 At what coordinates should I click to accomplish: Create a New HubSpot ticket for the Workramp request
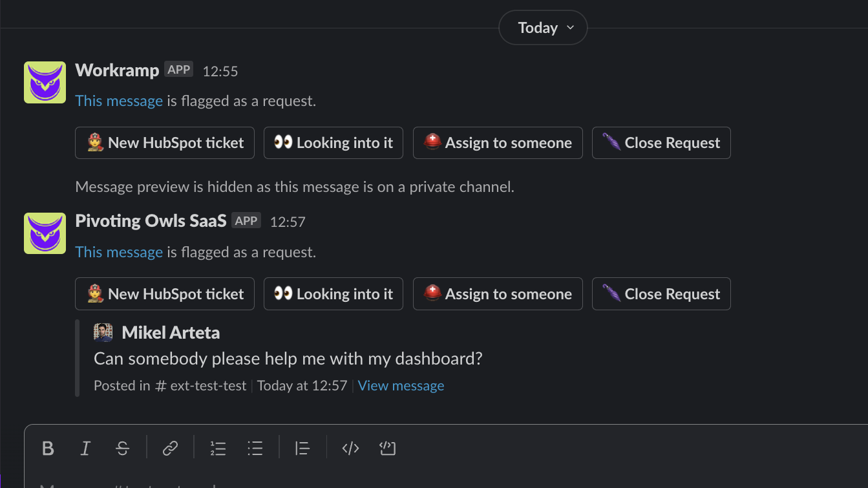point(164,143)
